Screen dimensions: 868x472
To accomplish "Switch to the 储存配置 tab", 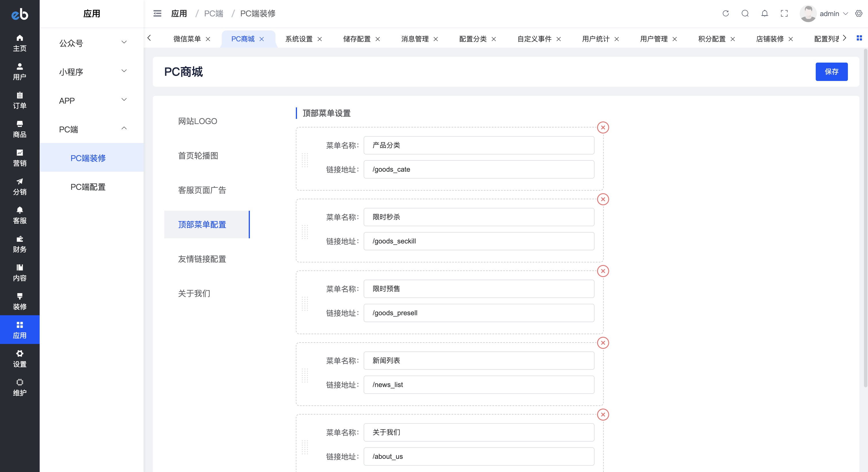I will [x=357, y=39].
